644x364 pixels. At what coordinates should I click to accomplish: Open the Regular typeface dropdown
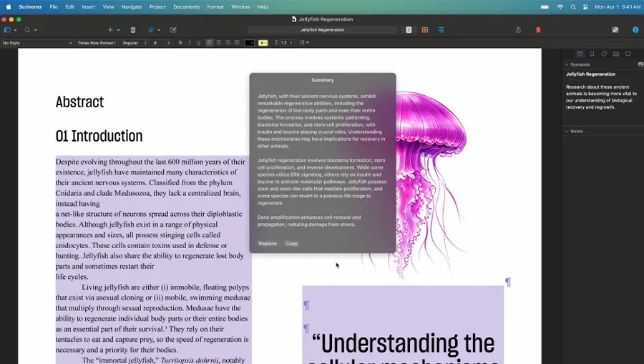click(x=135, y=43)
